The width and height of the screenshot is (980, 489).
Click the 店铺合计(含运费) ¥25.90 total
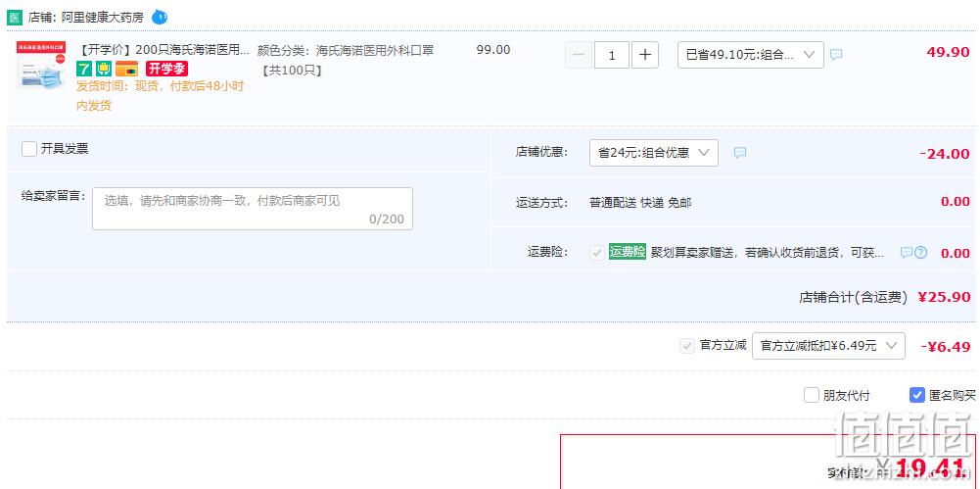pos(884,297)
